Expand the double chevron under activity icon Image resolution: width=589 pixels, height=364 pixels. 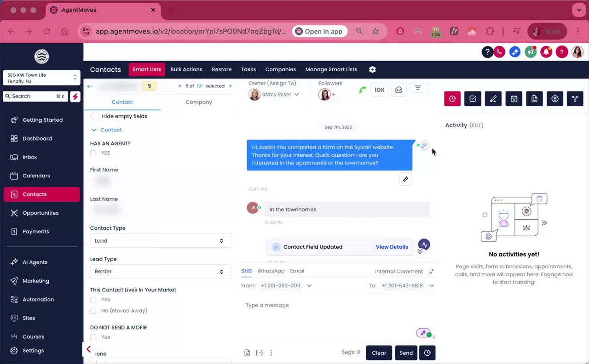420,251
